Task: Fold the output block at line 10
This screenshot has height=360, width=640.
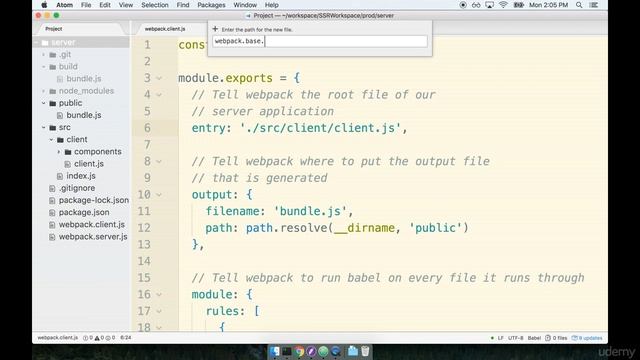Action: [159, 195]
